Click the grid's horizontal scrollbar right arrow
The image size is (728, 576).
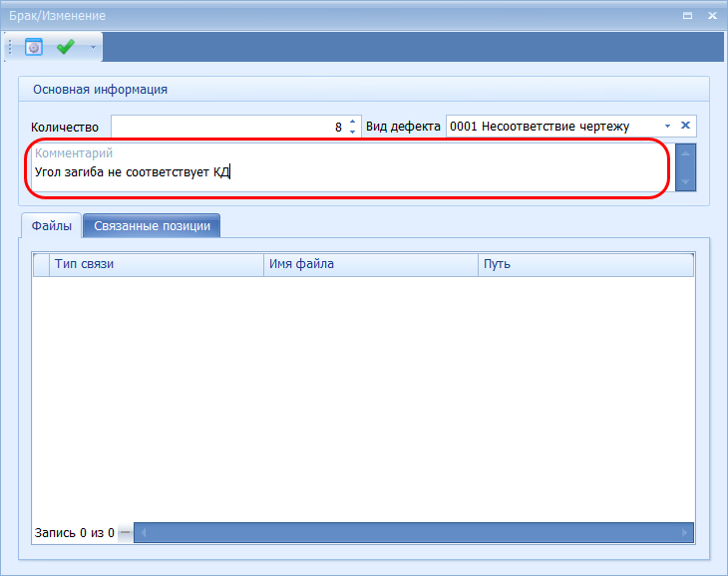pos(684,533)
